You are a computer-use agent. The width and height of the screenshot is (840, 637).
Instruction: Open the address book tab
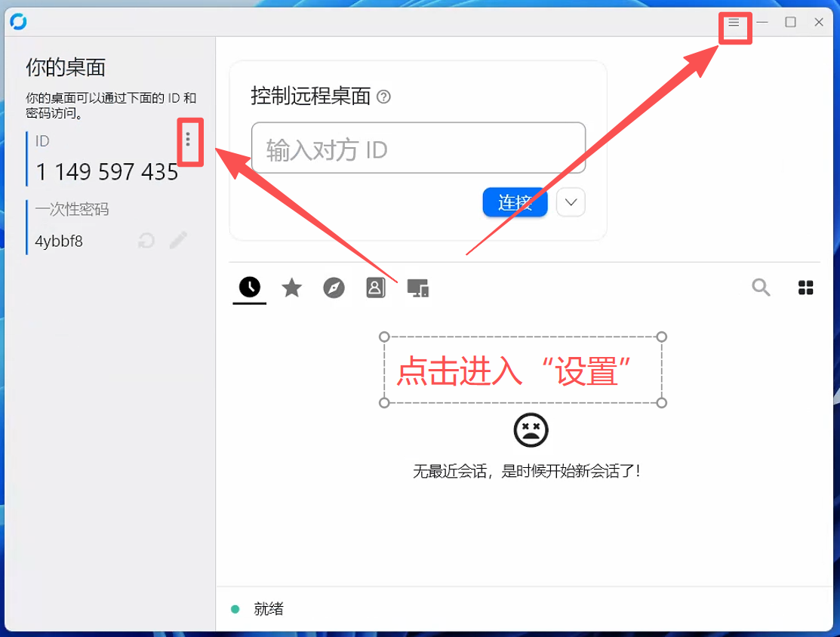(x=376, y=288)
